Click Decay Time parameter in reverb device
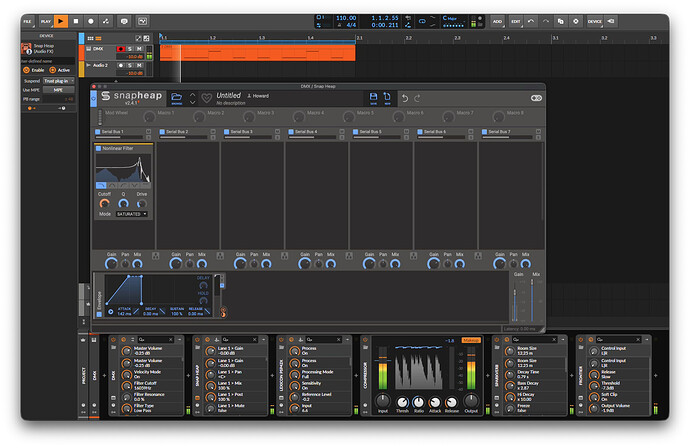The image size is (690, 448). click(x=535, y=374)
